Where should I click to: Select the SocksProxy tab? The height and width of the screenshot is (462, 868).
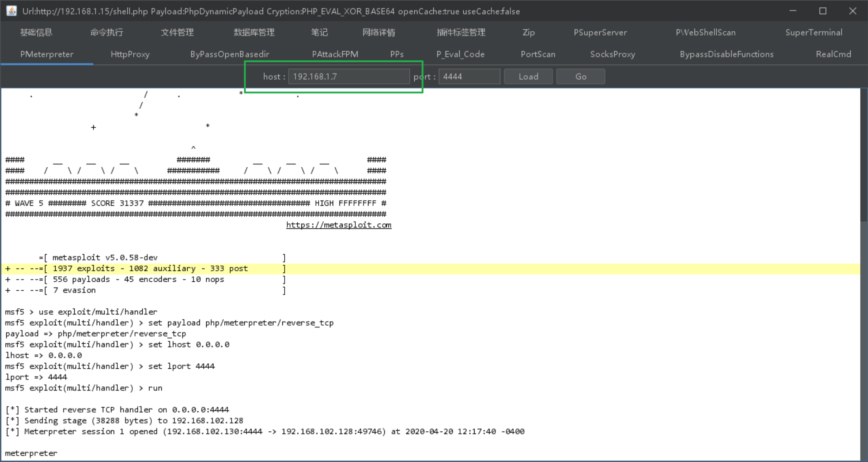(613, 54)
